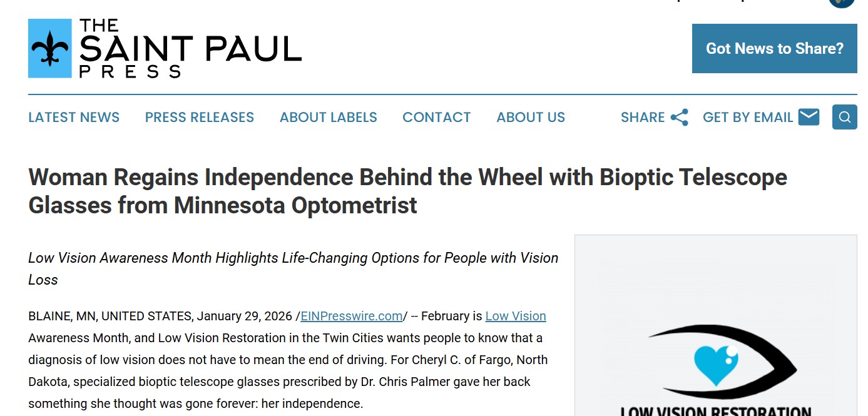Click the GET BY EMAIL text
This screenshot has width=868, height=416.
click(x=748, y=118)
